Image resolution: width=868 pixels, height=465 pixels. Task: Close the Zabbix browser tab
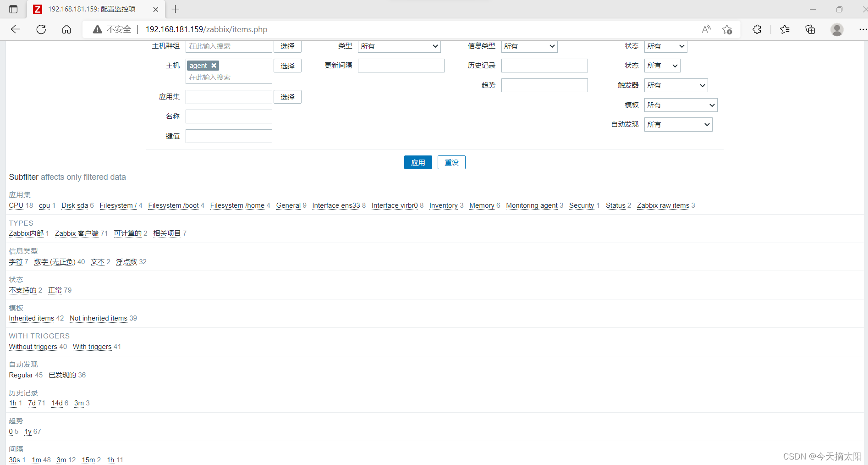click(x=156, y=9)
